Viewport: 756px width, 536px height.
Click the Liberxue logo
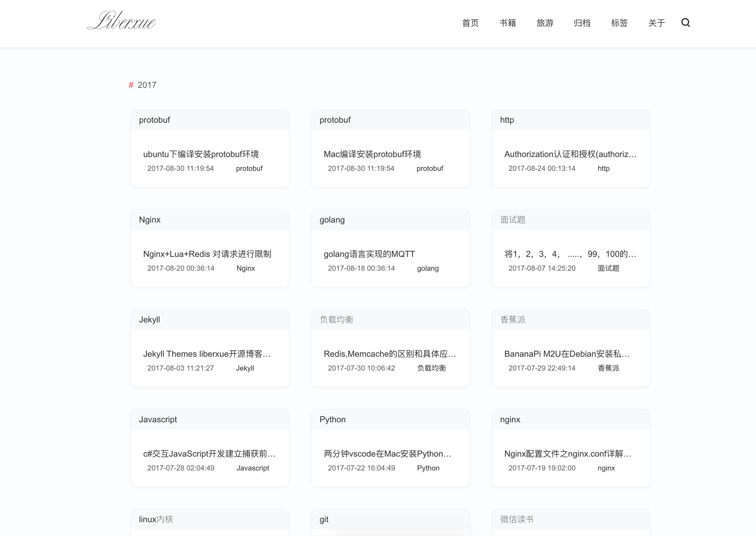click(122, 21)
